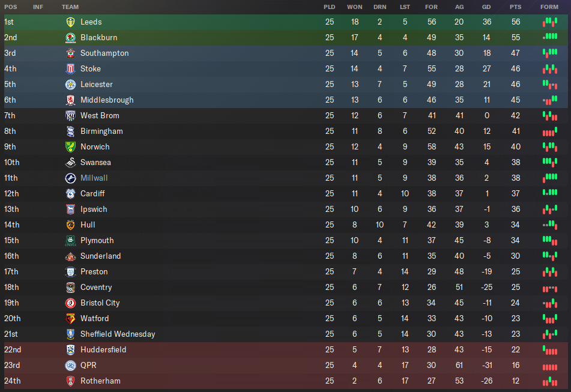This screenshot has height=392, width=571.
Task: Sort table by GD column header
Action: coord(486,7)
